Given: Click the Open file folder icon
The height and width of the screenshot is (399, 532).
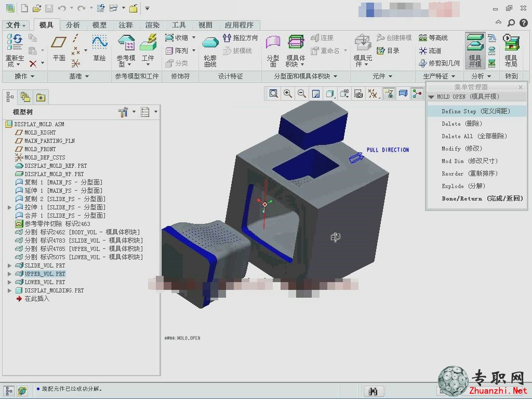Looking at the screenshot, I should click(37, 8).
